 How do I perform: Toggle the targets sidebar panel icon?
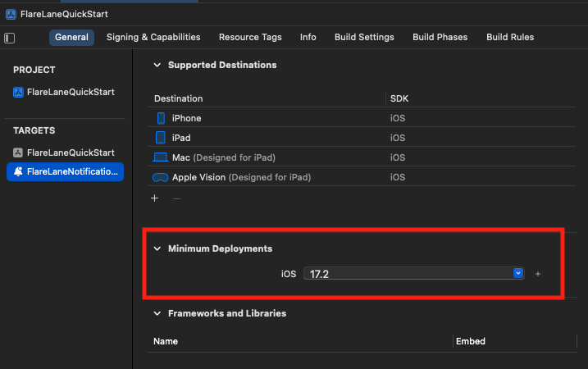pyautogui.click(x=10, y=38)
